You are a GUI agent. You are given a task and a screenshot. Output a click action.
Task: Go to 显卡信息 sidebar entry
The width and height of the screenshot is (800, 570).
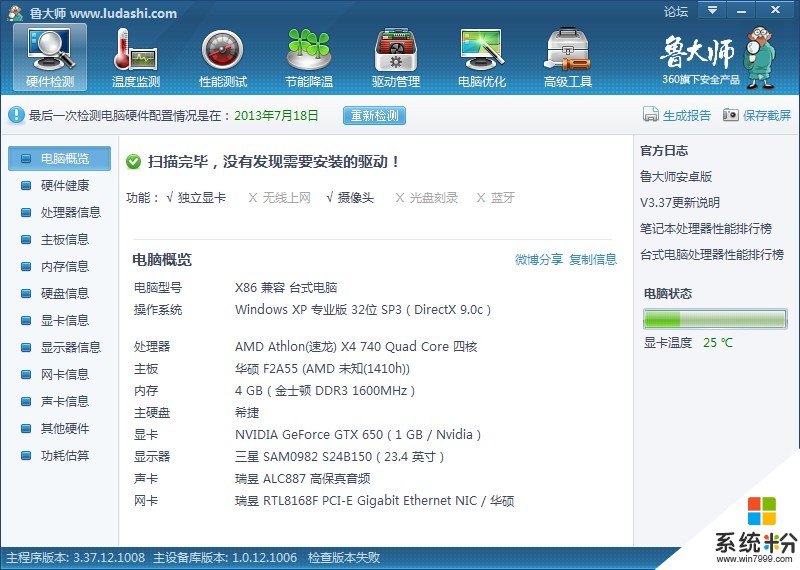tap(64, 320)
